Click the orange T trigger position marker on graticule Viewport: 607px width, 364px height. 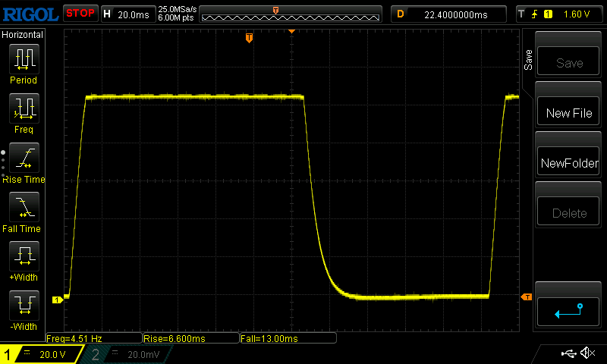click(249, 38)
